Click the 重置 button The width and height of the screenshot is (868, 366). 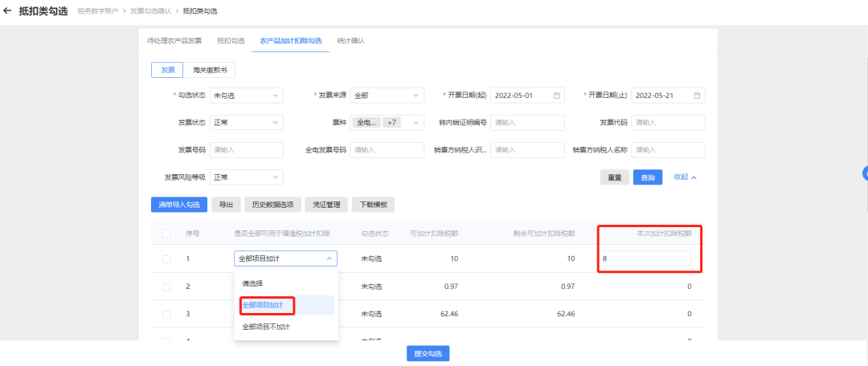pos(615,177)
